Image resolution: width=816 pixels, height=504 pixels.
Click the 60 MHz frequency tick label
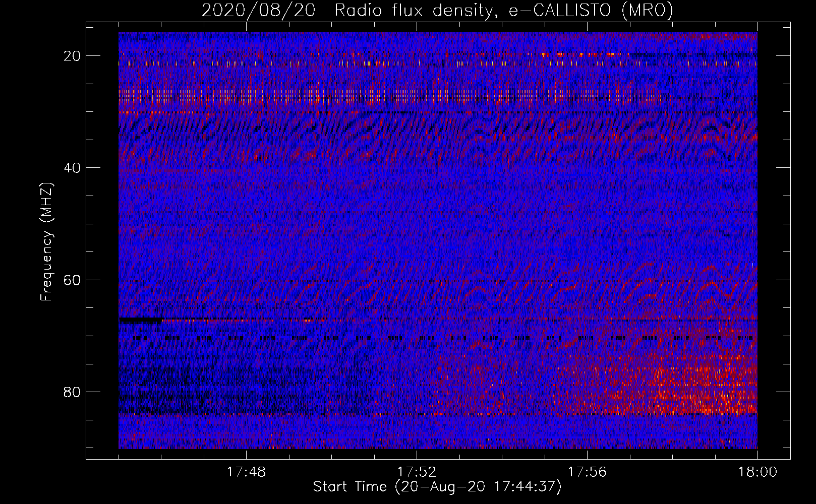[x=72, y=280]
